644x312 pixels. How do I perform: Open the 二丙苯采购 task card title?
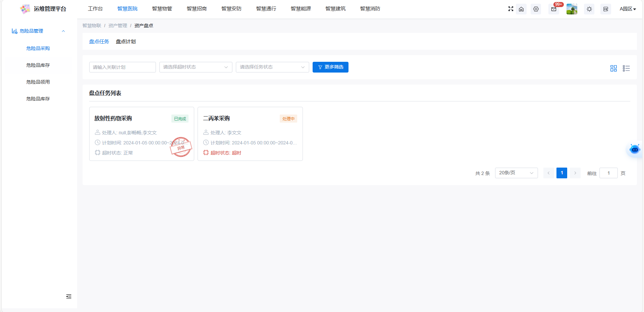point(216,119)
